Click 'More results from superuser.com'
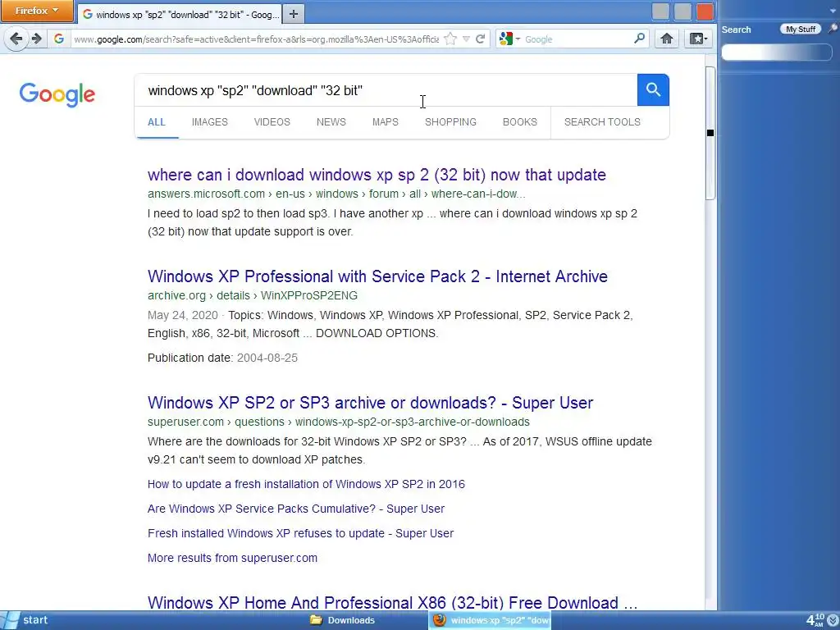The height and width of the screenshot is (630, 840). [232, 558]
